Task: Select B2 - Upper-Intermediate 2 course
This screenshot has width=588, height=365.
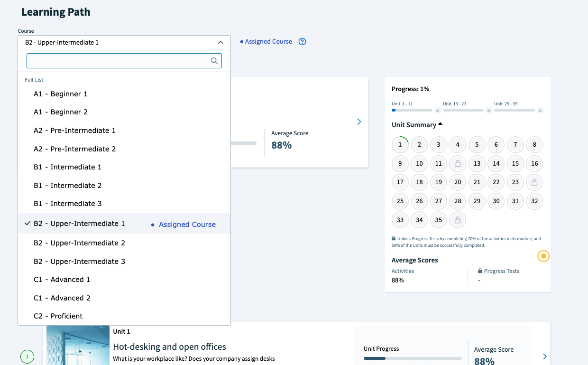Action: pos(124,243)
